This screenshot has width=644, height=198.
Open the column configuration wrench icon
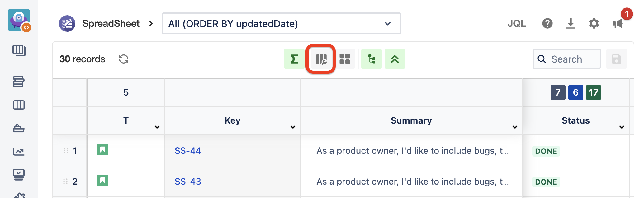tap(321, 59)
